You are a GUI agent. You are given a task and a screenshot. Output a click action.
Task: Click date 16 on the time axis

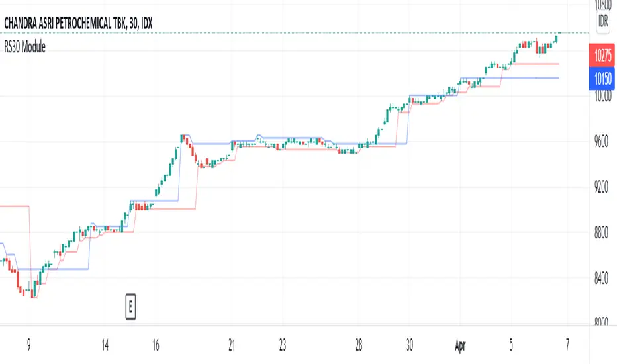(x=155, y=345)
